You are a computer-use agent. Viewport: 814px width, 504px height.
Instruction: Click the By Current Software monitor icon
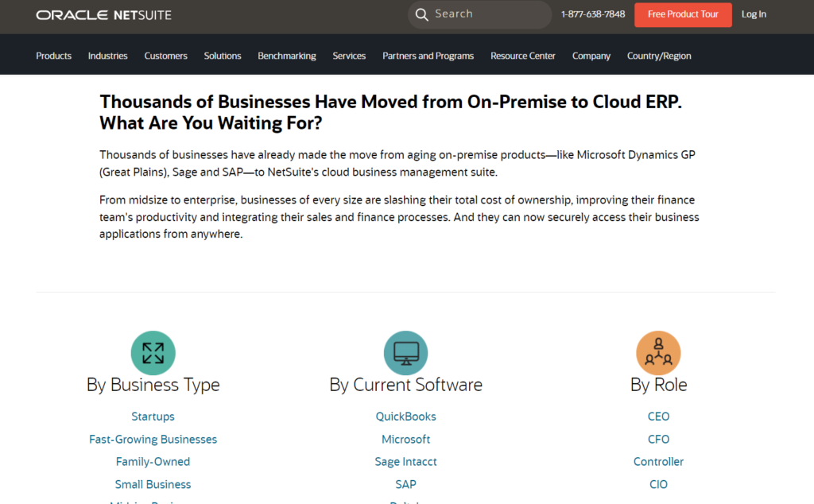[x=406, y=353]
